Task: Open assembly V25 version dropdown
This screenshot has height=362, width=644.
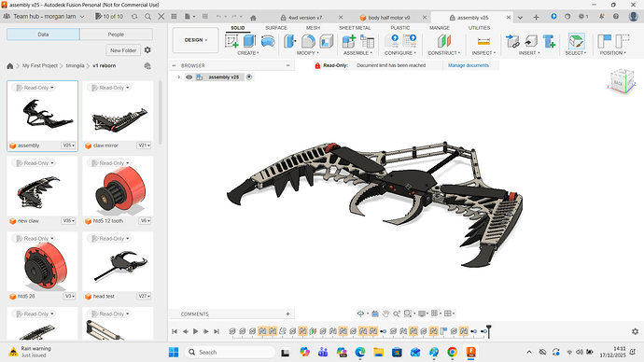Action: (68, 146)
